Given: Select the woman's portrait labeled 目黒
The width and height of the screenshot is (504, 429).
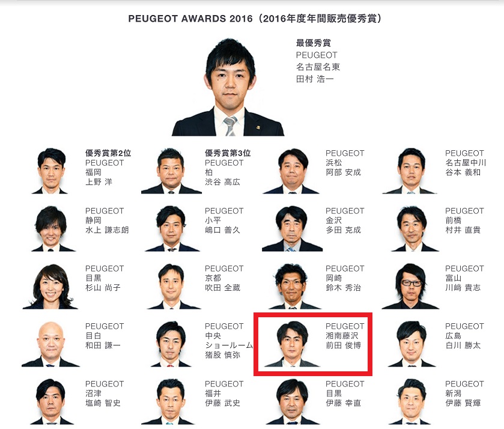Looking at the screenshot, I should point(51,286).
